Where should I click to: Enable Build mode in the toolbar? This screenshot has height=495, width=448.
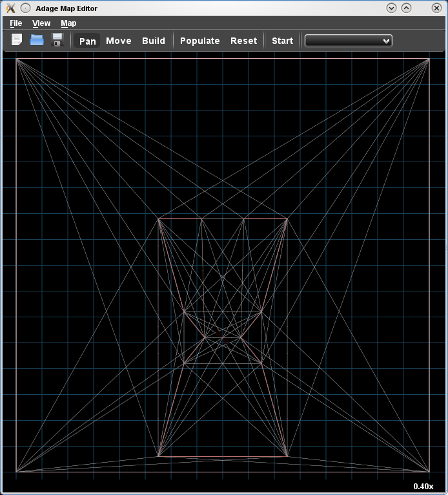coord(154,41)
